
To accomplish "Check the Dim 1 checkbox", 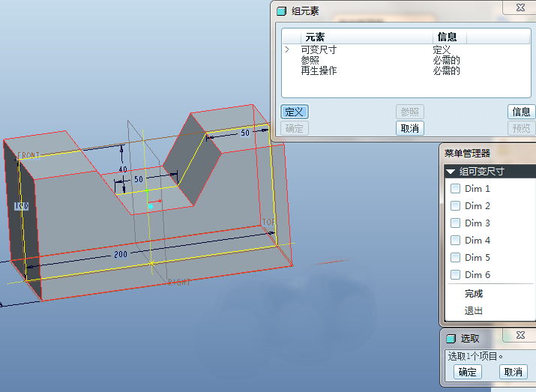I will [455, 189].
